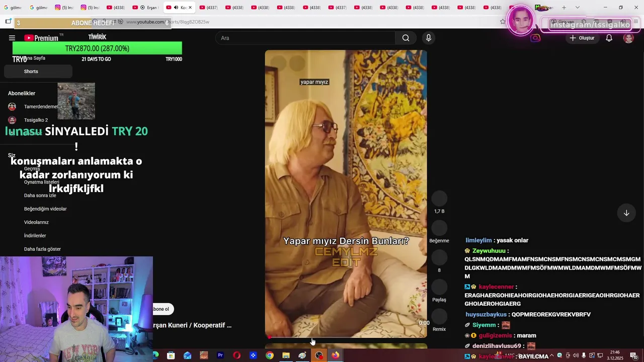Open the YouTube hamburger guide menu

point(12,38)
